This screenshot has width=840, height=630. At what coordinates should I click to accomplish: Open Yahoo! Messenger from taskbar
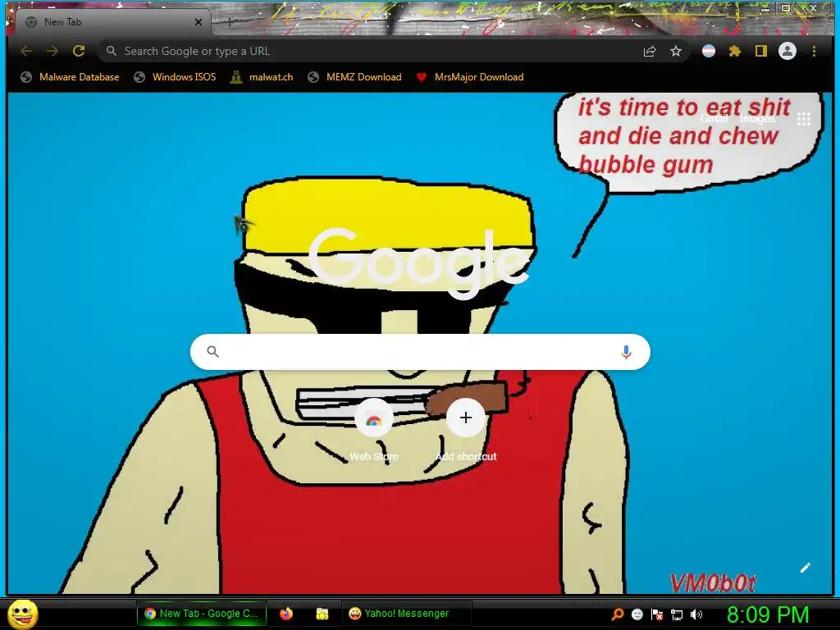[406, 614]
